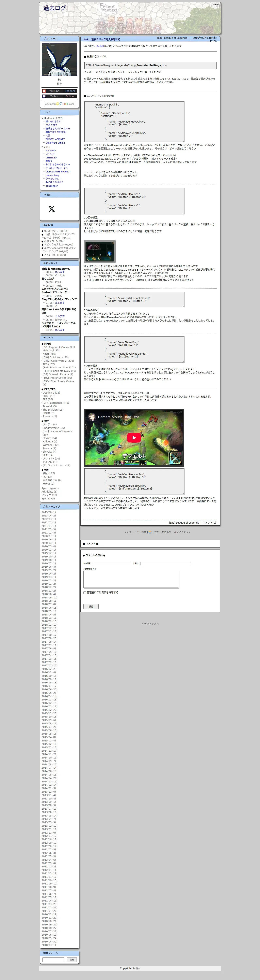
Task: Click the evntPlayerPing code block
Action: click(134, 350)
